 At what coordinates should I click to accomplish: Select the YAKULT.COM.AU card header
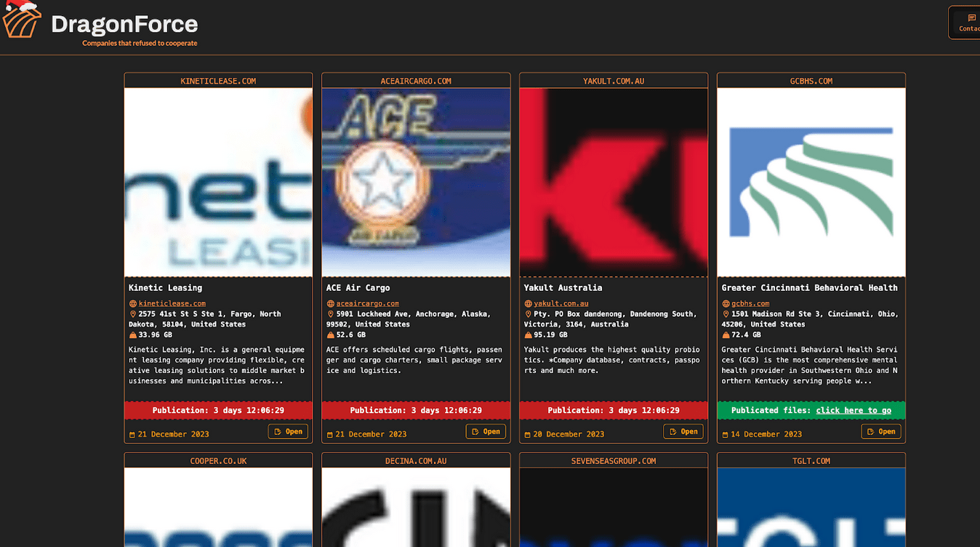[613, 81]
